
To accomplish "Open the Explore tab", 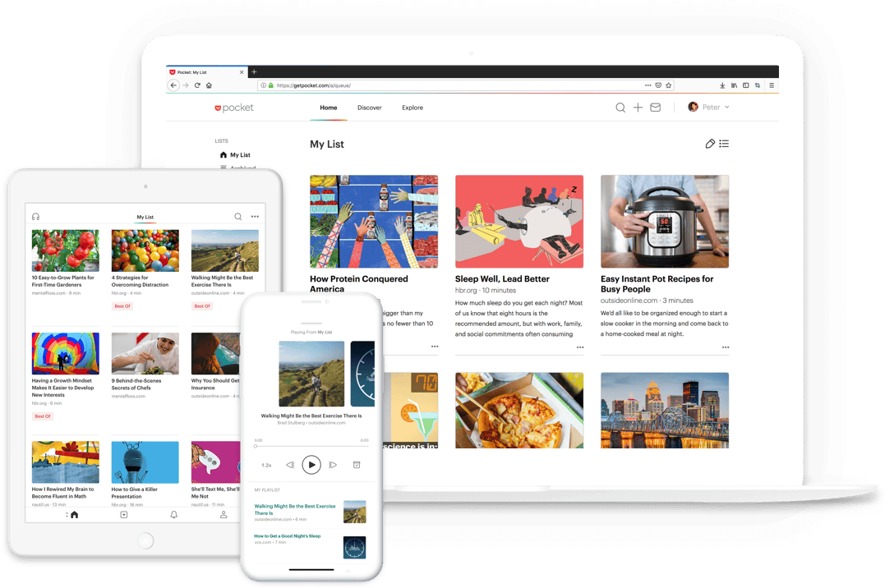I will point(412,108).
